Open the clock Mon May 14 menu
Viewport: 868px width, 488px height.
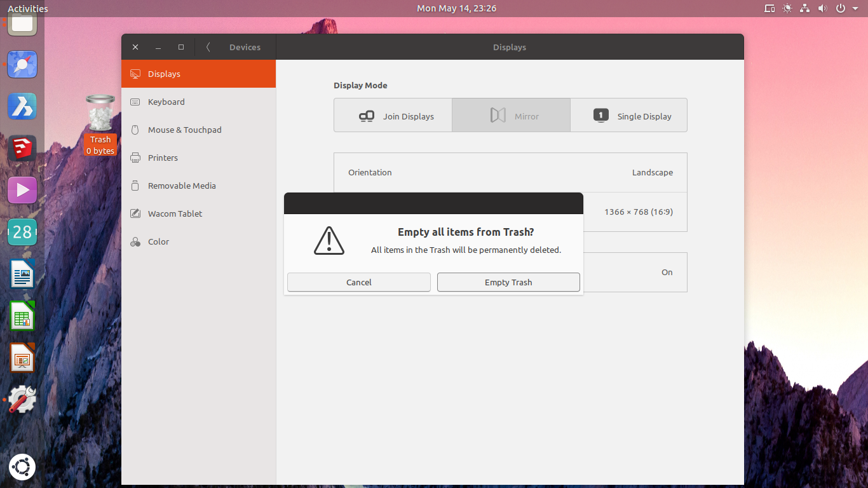(456, 8)
